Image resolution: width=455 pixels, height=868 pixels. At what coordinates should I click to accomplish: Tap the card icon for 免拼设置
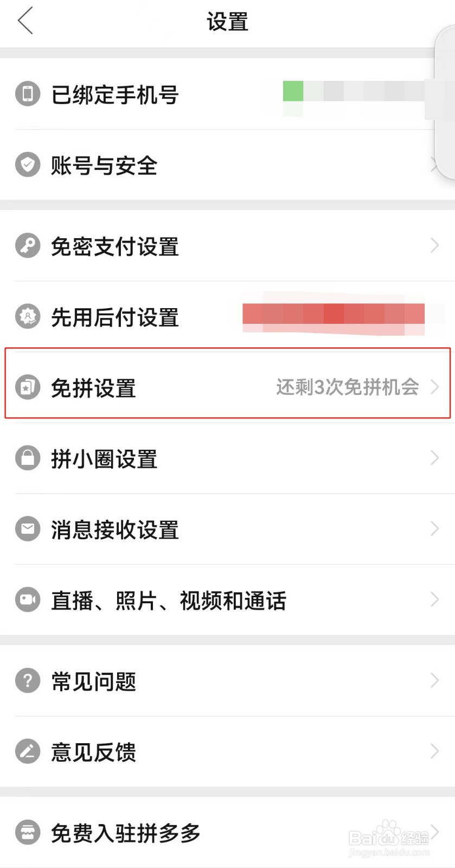28,387
